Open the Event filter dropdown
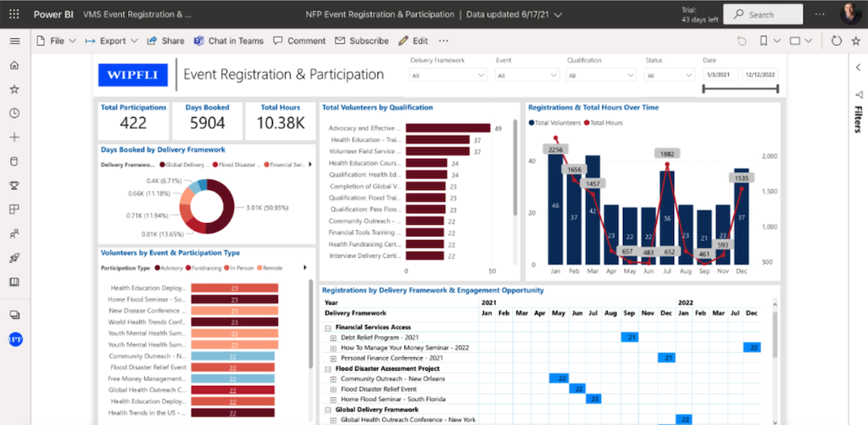Viewport: 868px width, 425px height. pos(527,75)
